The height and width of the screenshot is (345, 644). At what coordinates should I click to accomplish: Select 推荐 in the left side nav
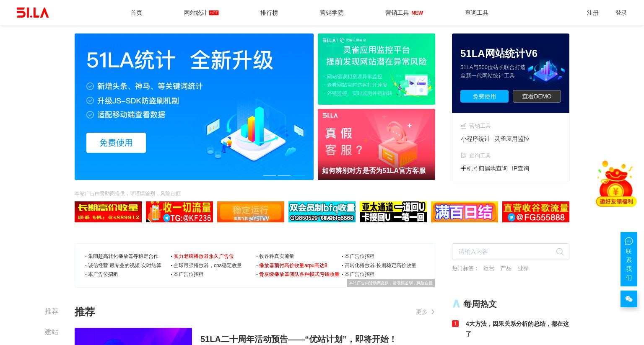pyautogui.click(x=52, y=312)
